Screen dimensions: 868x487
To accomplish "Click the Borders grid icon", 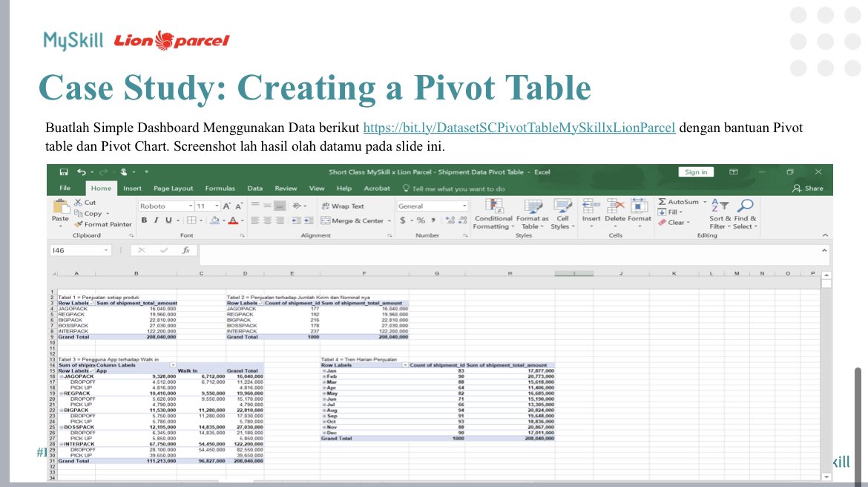I will coord(191,220).
